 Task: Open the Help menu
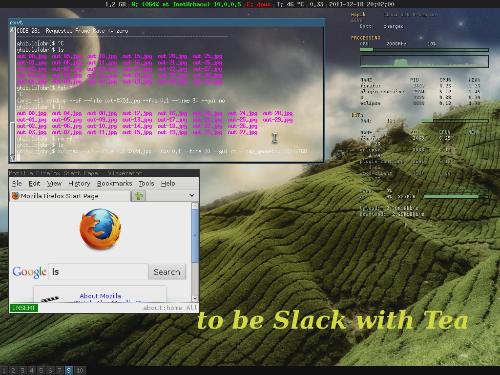tap(168, 183)
